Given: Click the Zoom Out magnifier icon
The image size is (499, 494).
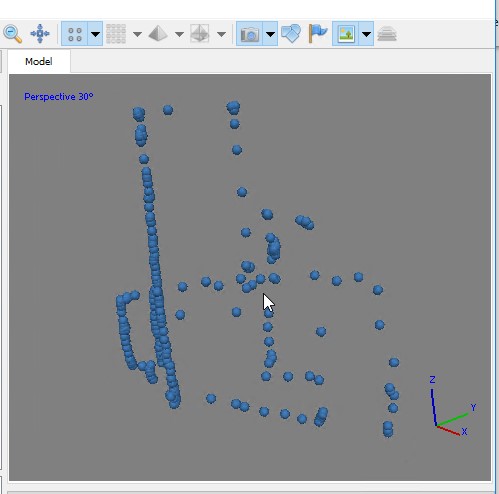Looking at the screenshot, I should [12, 34].
